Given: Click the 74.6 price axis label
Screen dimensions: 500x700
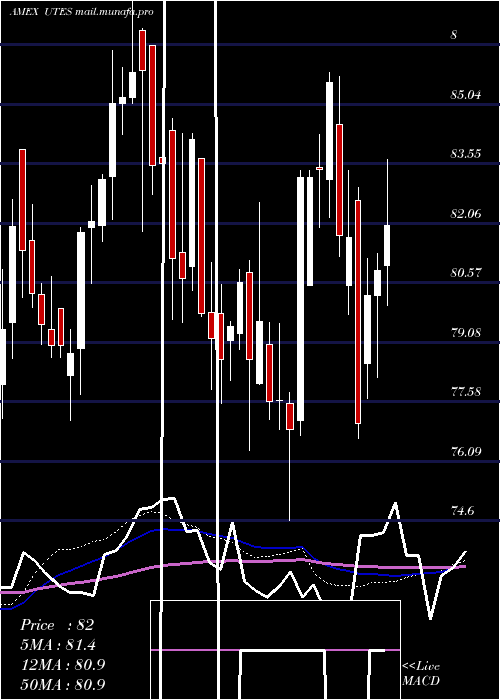Looking at the screenshot, I should (462, 511).
